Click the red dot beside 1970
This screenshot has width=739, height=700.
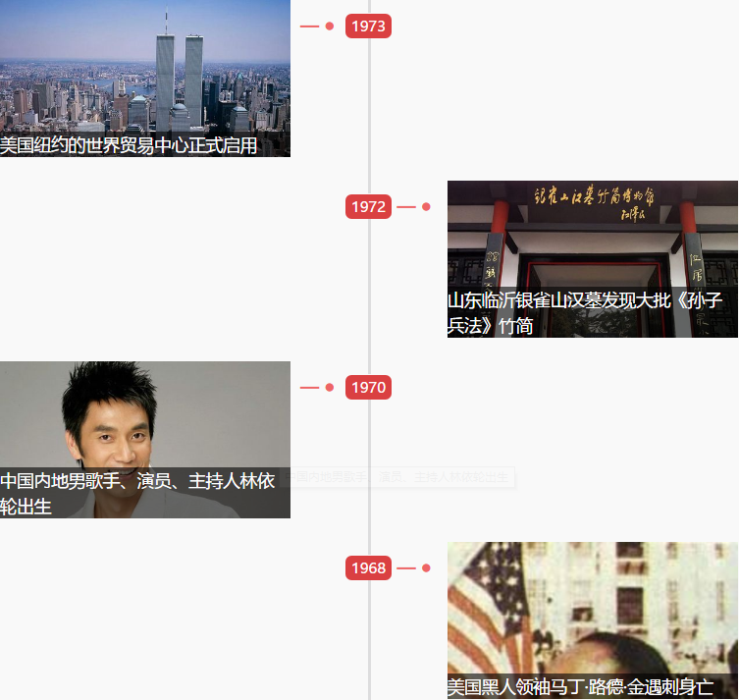pos(330,387)
